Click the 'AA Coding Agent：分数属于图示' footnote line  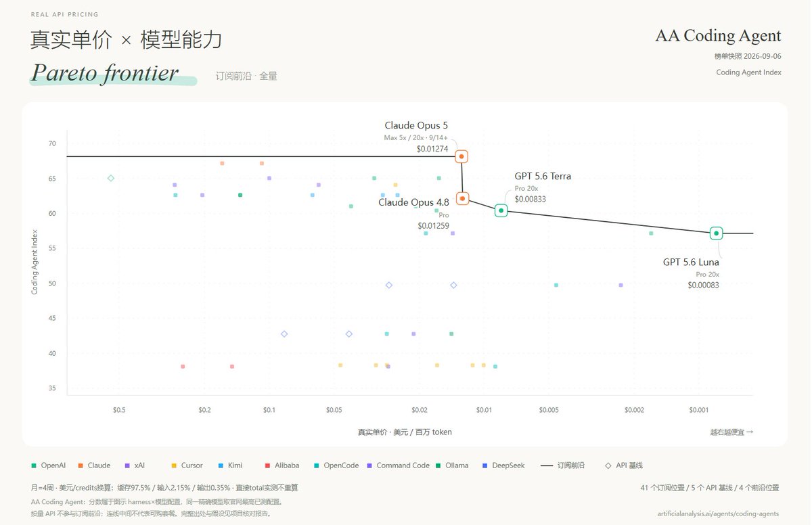(x=156, y=502)
